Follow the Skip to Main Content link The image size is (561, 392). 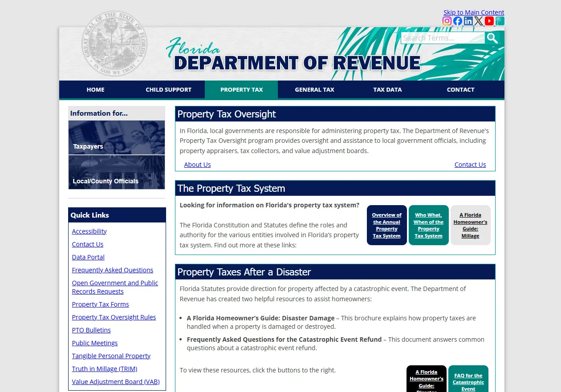pos(474,12)
